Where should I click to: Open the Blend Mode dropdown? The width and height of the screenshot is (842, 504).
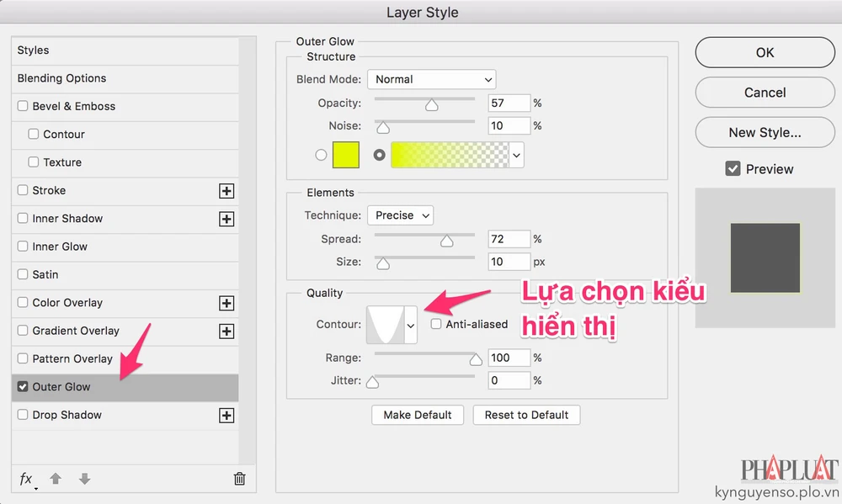(431, 79)
